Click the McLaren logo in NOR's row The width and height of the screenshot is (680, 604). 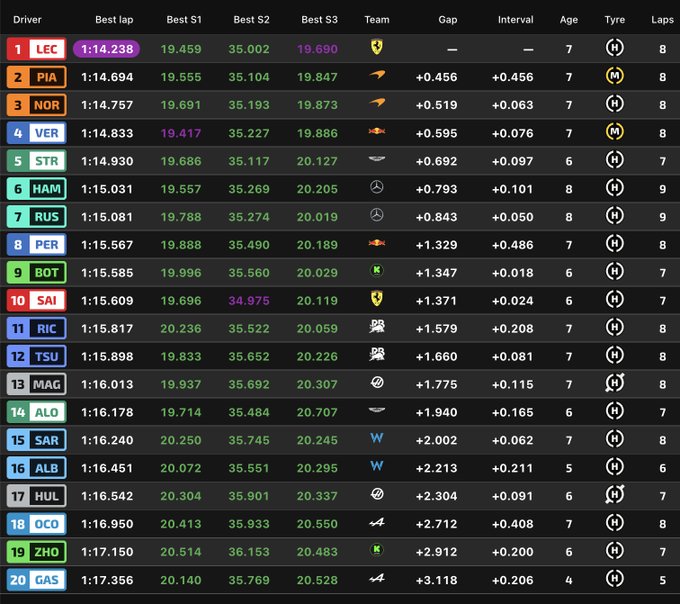pyautogui.click(x=377, y=103)
